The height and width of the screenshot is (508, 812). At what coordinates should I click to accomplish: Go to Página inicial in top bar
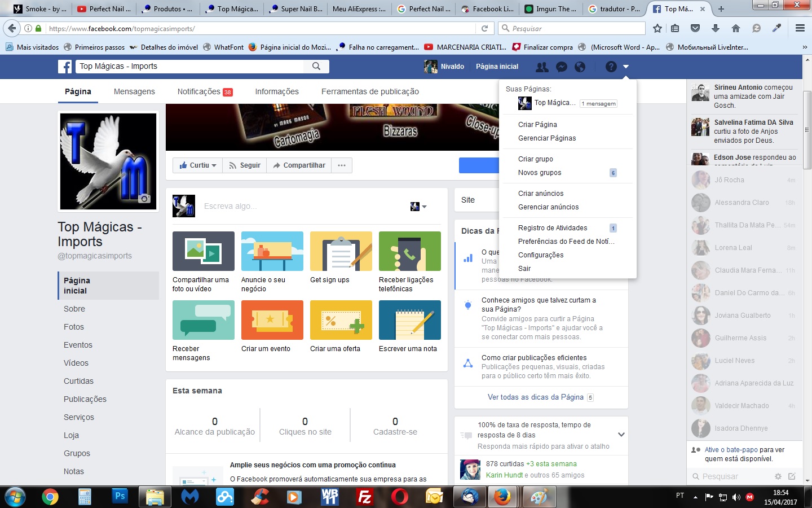(x=497, y=67)
